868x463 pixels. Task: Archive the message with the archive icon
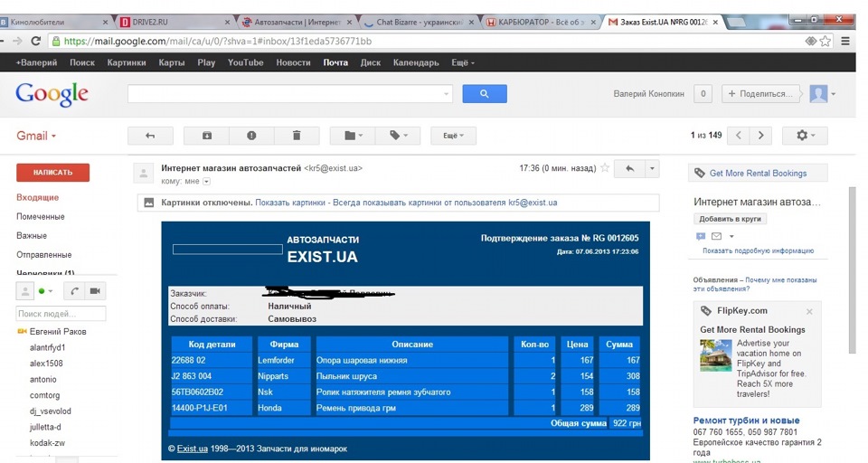[206, 136]
